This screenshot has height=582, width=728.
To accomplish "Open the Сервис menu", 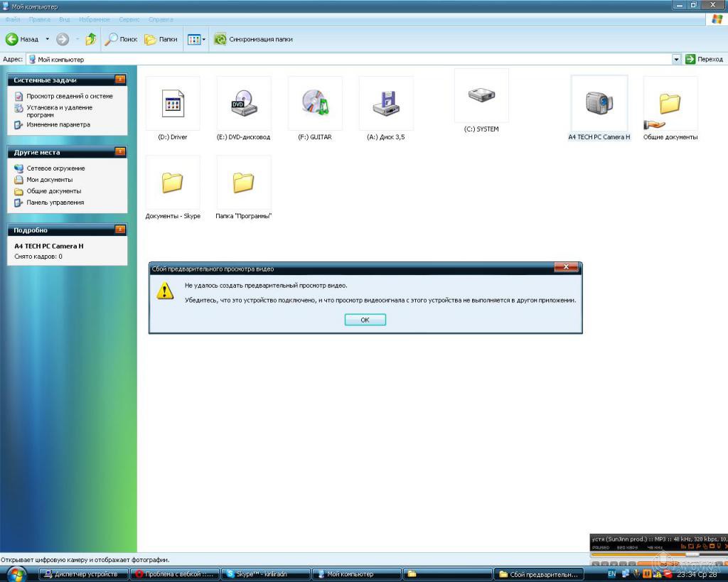I will [129, 20].
